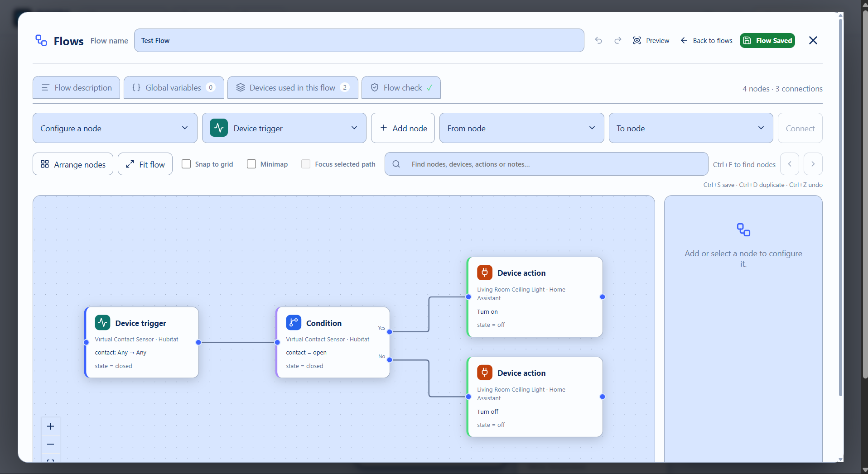868x474 pixels.
Task: Open the Global variables tab
Action: (174, 87)
